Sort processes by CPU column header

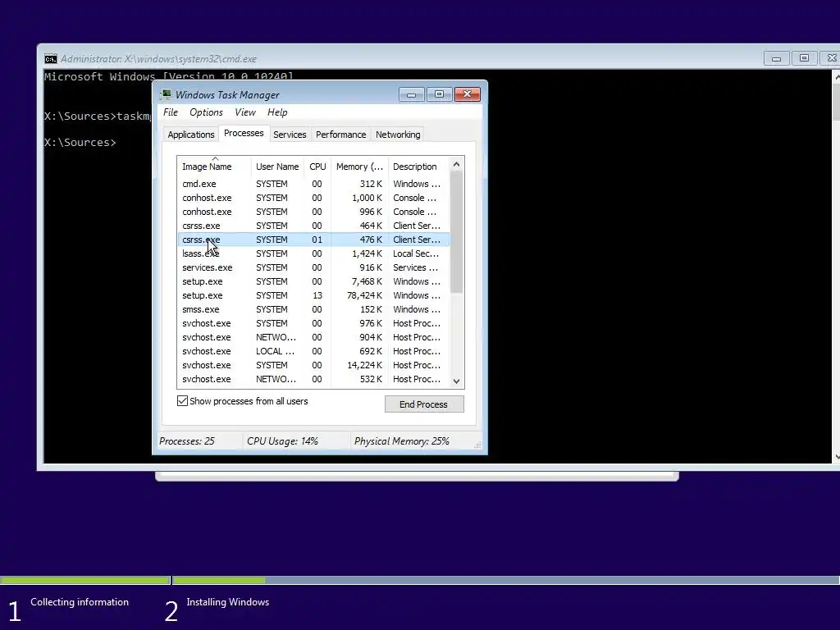coord(317,166)
